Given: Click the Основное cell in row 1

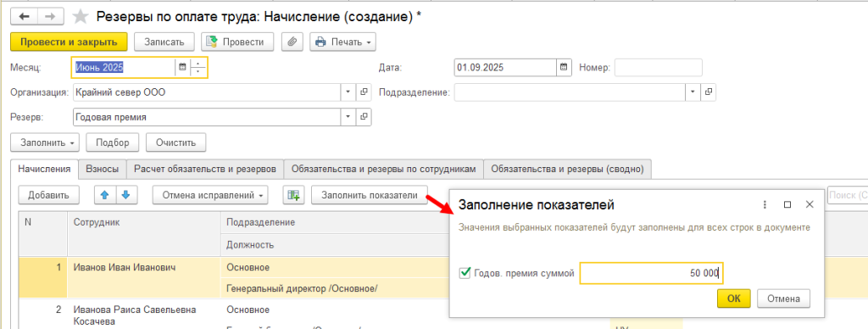Looking at the screenshot, I should pos(335,267).
